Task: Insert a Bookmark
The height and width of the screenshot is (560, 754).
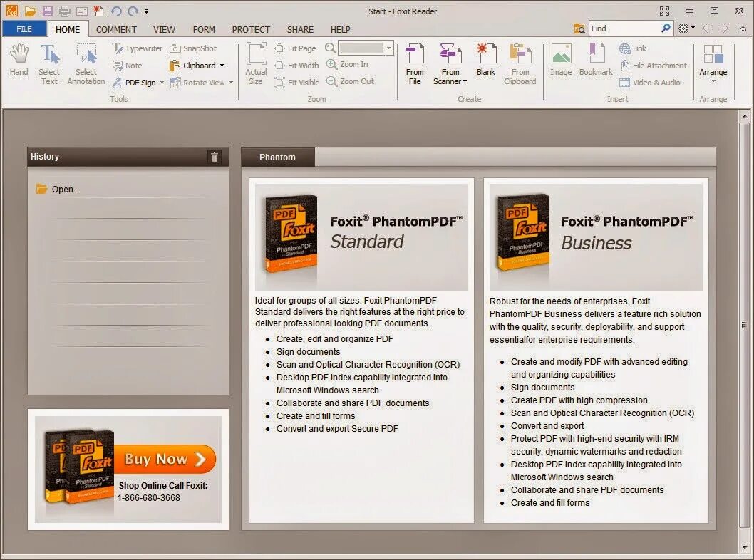Action: click(x=596, y=60)
